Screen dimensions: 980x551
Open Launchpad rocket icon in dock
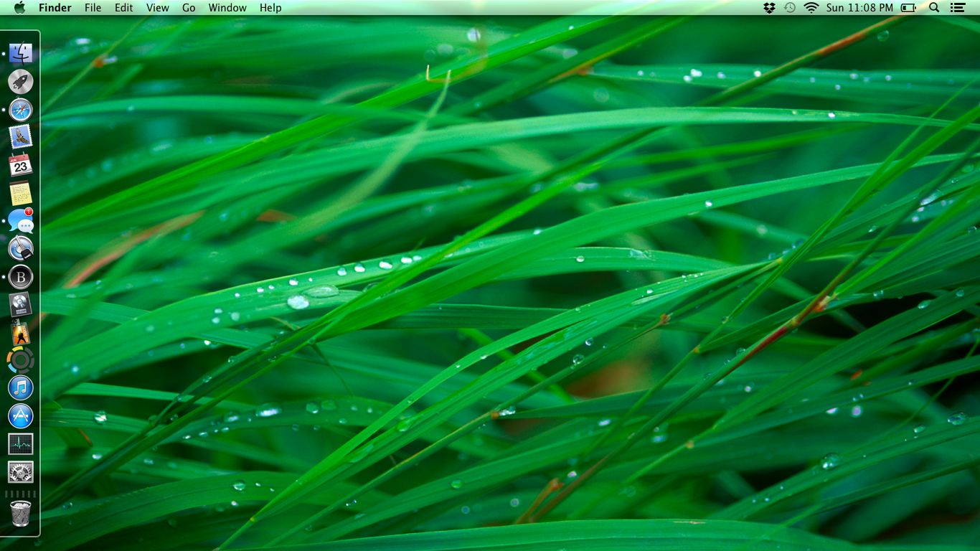pos(21,81)
